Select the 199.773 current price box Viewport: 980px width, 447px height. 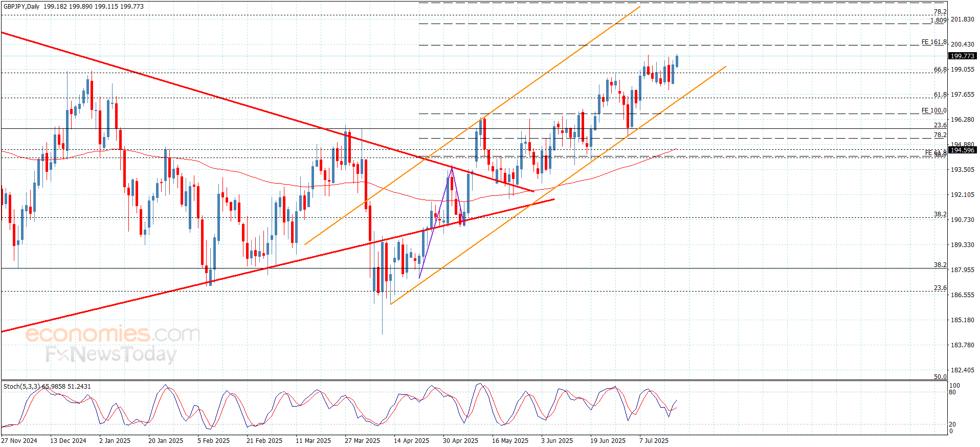[x=962, y=56]
